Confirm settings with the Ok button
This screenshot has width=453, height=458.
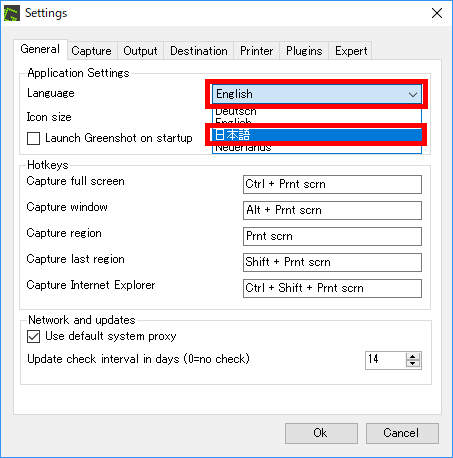[321, 433]
